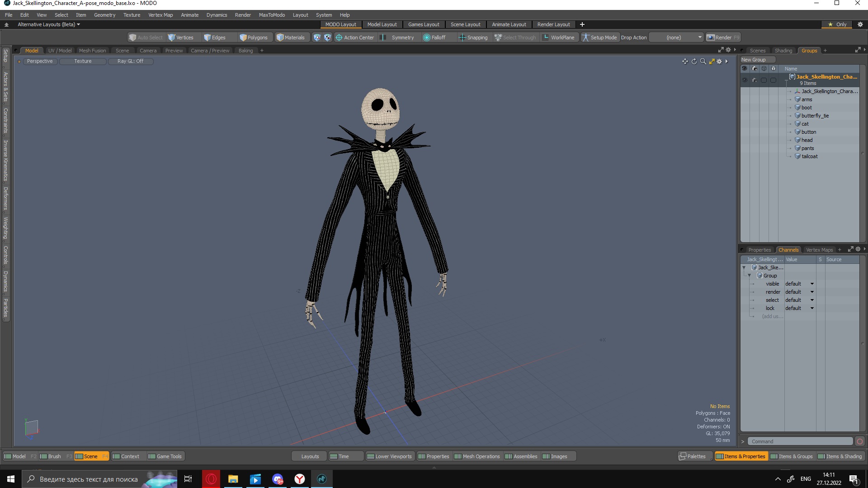Open the viewport settings gear
The height and width of the screenshot is (488, 868).
tap(719, 61)
